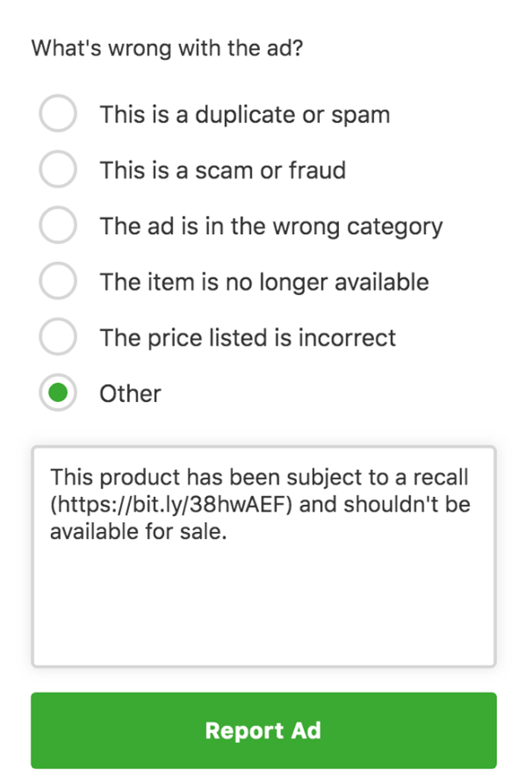Click the 'The price listed is incorrect' label
This screenshot has width=532, height=776.
click(247, 337)
